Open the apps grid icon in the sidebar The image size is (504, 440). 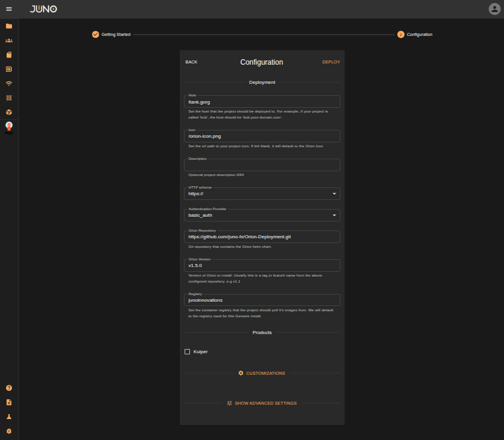9,98
